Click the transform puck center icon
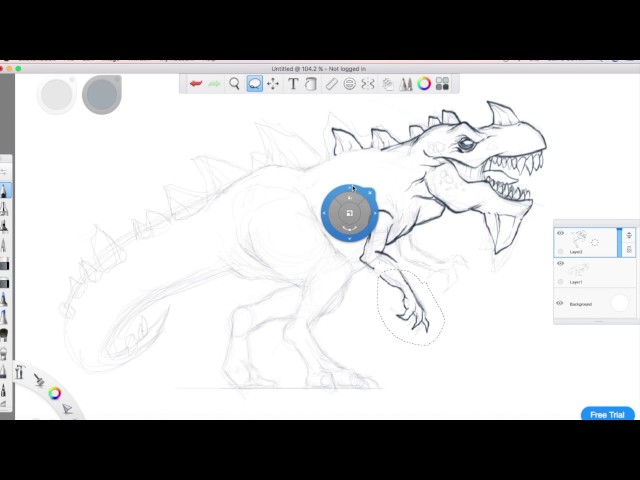Image resolution: width=640 pixels, height=480 pixels. 349,213
